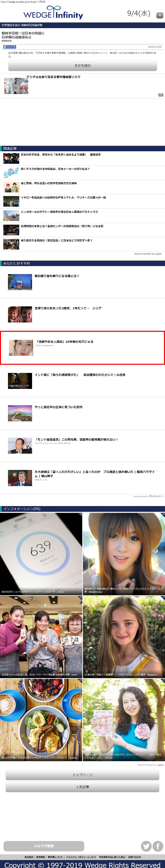Open the プライバシーポリシーについて footer link

click(81, 857)
